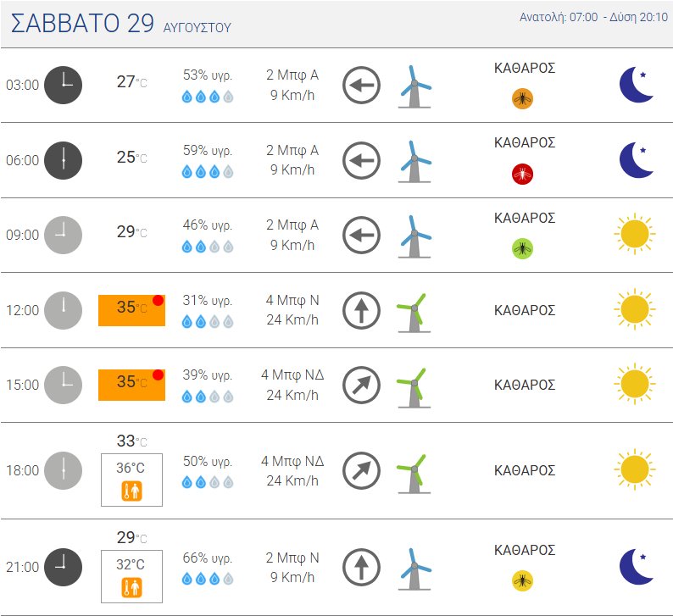Click the green mosquito icon at 09:00
Image resolution: width=673 pixels, height=616 pixels.
pyautogui.click(x=522, y=249)
